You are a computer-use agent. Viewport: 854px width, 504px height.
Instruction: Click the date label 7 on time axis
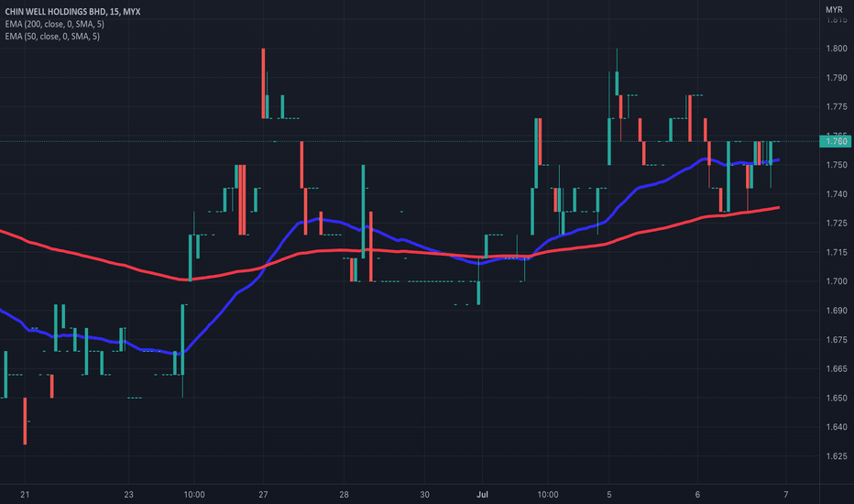(x=785, y=495)
